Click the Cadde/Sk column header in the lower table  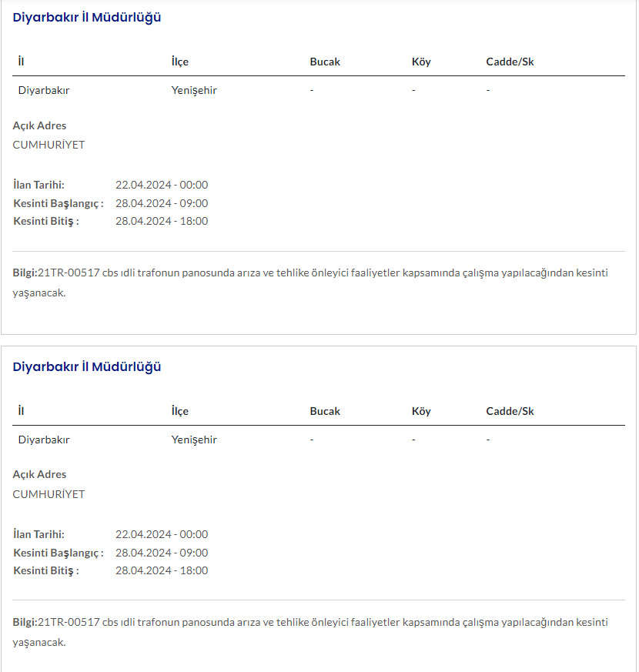tap(510, 411)
